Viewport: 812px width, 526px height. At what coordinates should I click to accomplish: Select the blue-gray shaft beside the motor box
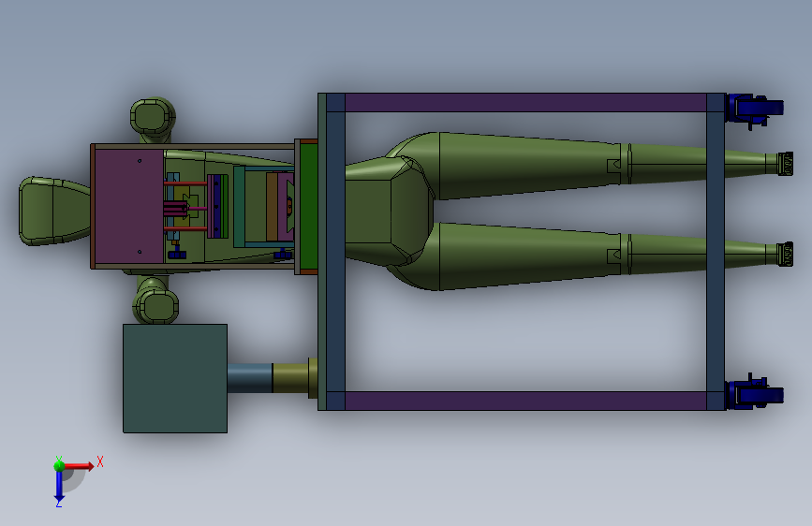250,378
